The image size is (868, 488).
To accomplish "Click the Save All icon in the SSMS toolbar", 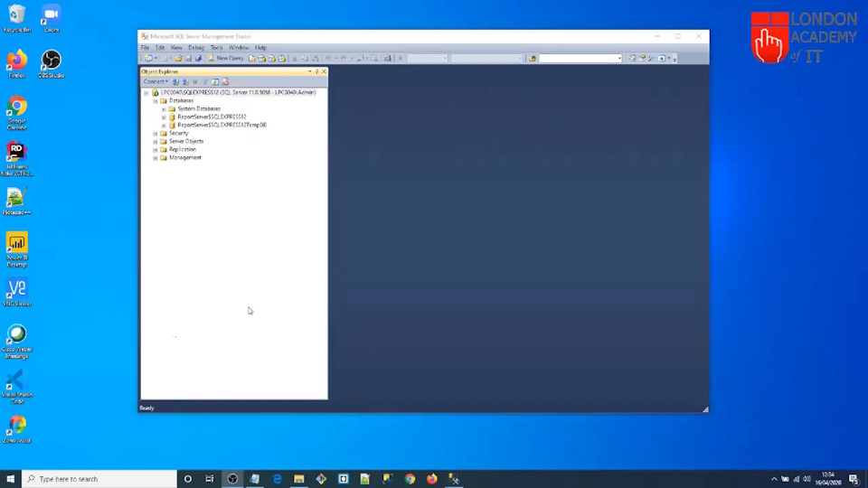I will (198, 58).
